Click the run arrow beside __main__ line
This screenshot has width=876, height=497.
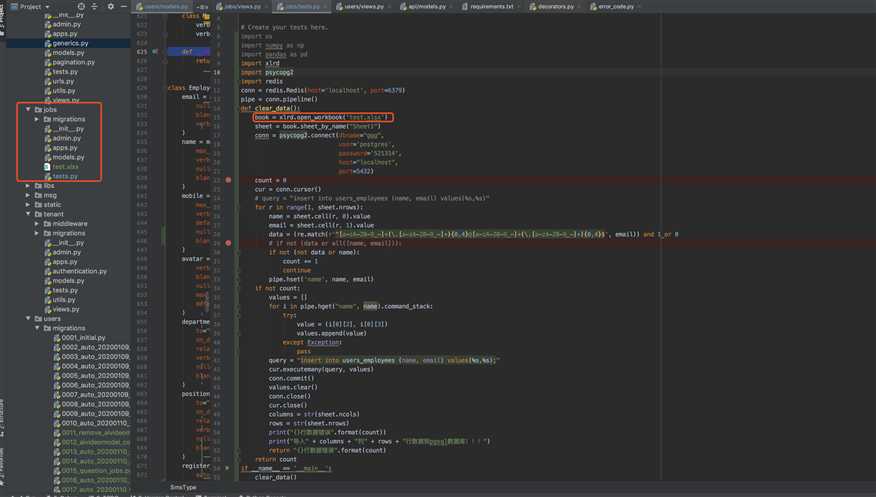(x=227, y=468)
